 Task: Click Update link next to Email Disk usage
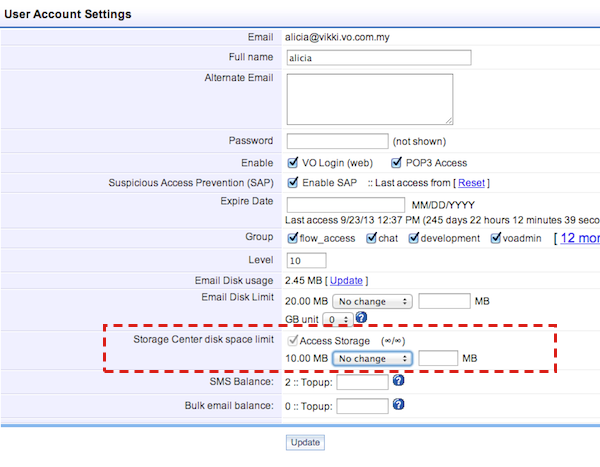click(x=346, y=281)
